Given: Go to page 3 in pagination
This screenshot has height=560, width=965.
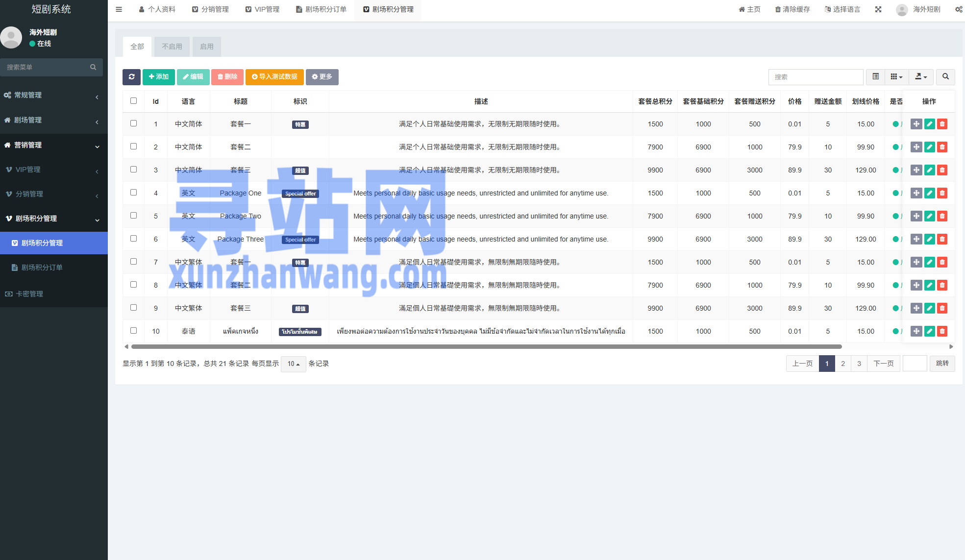Looking at the screenshot, I should (859, 364).
